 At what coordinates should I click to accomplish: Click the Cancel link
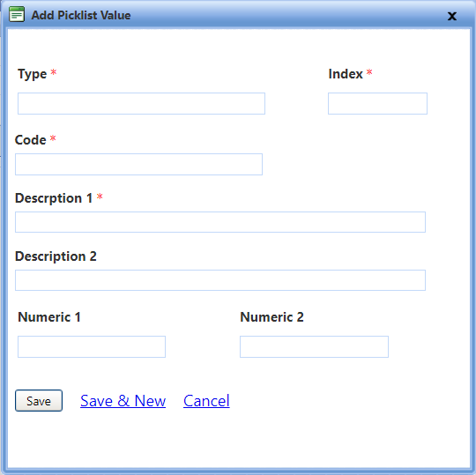pos(206,401)
